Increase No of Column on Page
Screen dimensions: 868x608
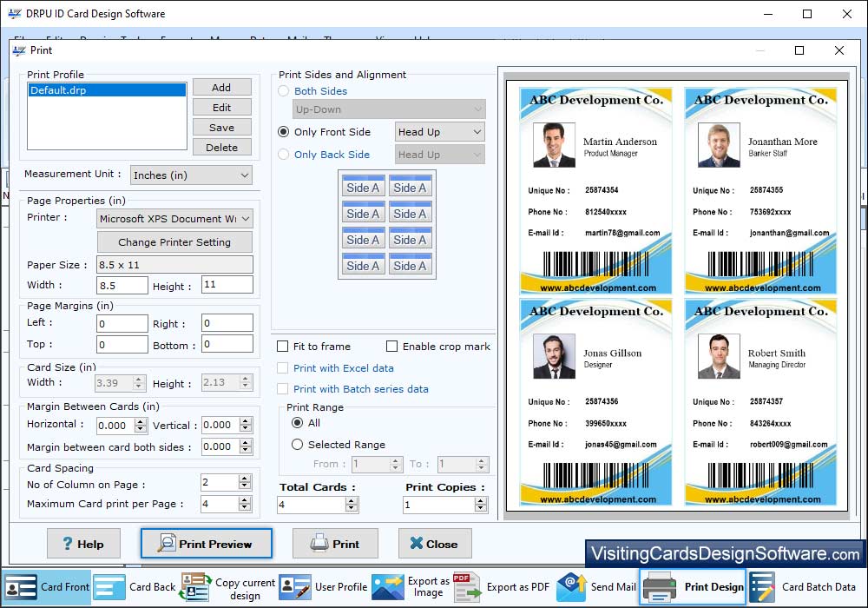click(x=245, y=479)
